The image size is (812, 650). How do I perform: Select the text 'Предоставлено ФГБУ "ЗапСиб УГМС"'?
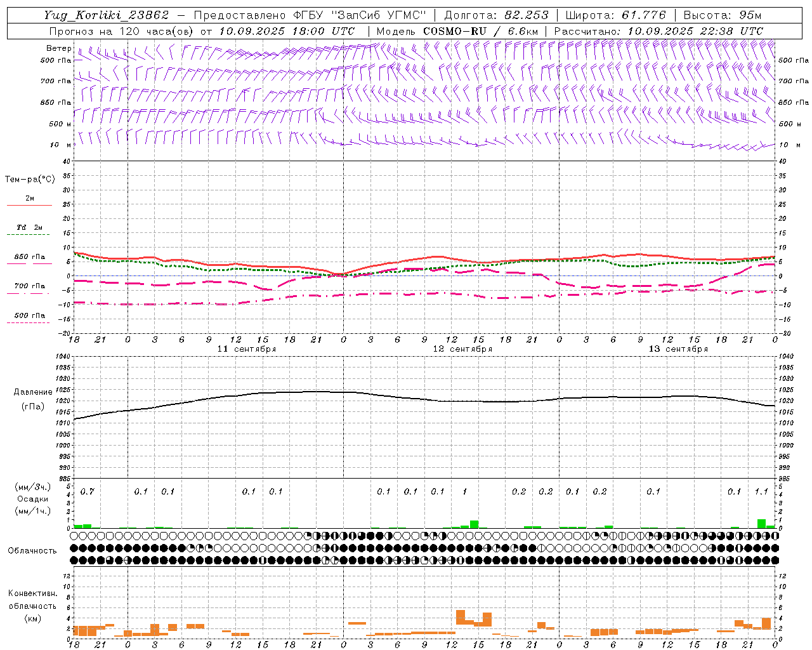pyautogui.click(x=310, y=15)
